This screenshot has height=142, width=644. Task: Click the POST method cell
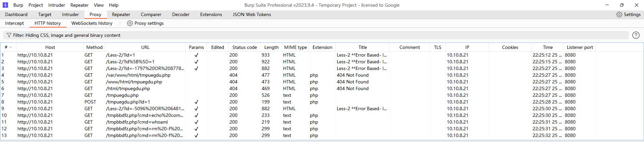point(90,102)
